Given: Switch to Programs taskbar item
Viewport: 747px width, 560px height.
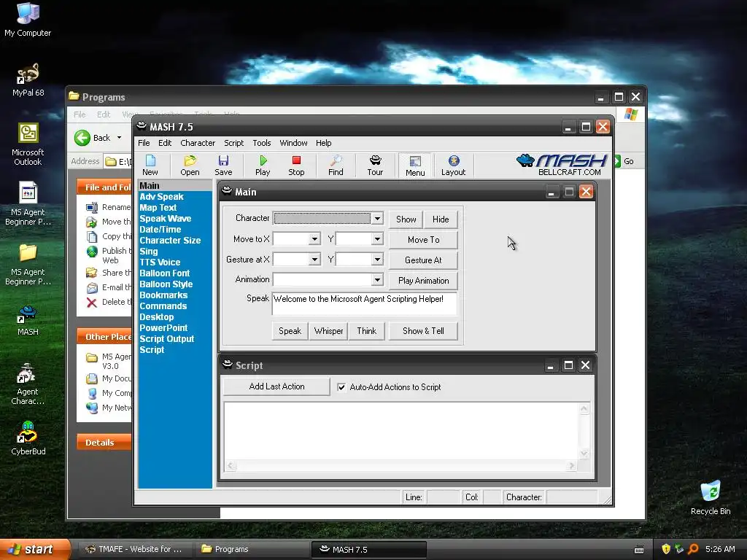Looking at the screenshot, I should [252, 549].
